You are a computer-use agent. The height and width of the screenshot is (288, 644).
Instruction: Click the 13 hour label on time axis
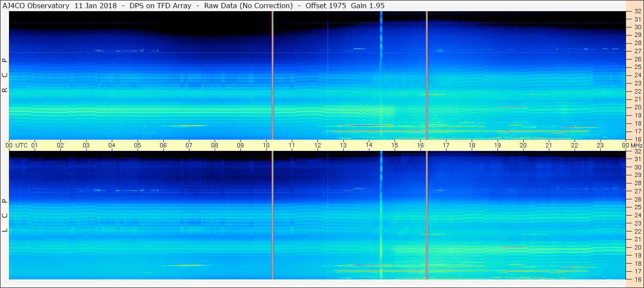click(x=343, y=145)
